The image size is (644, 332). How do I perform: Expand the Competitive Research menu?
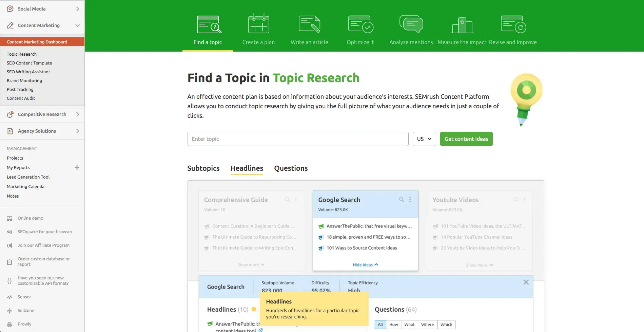click(78, 114)
